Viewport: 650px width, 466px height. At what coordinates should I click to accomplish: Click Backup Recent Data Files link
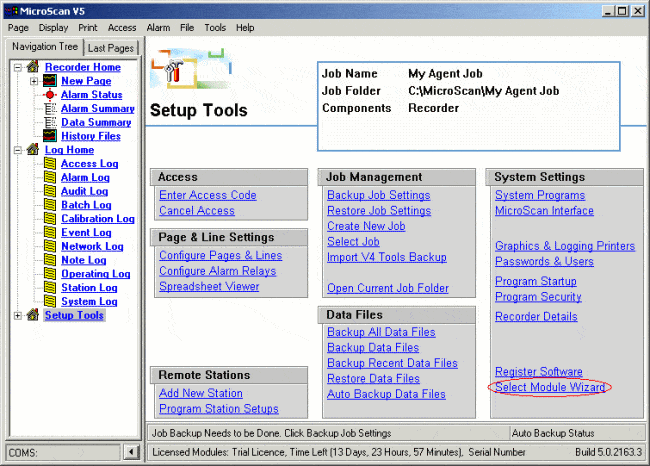click(x=393, y=363)
